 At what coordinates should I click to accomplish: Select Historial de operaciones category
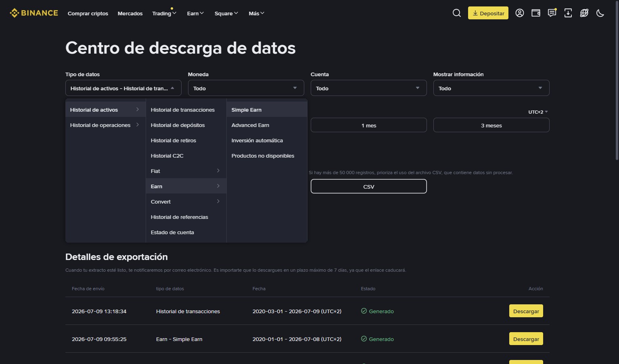[105, 125]
